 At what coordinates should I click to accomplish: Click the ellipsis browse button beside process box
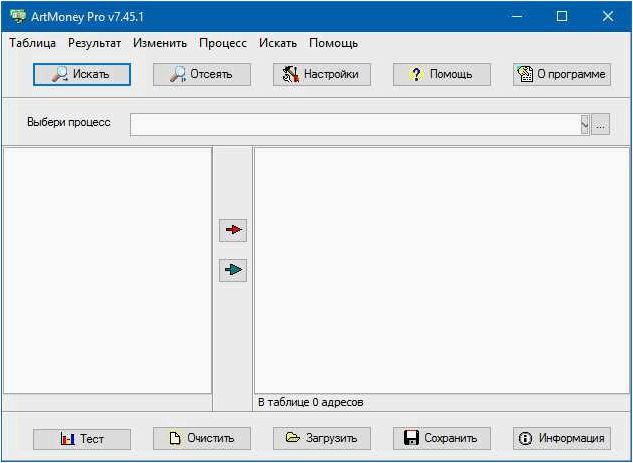click(600, 125)
